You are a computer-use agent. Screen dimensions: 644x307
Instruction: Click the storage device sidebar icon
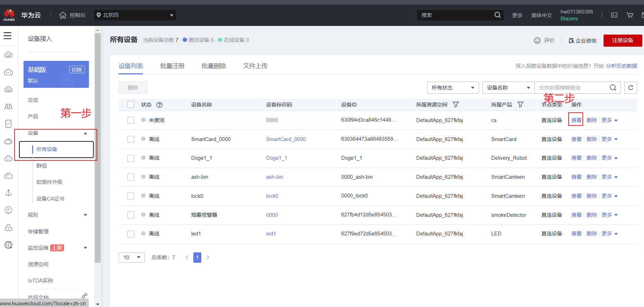click(9, 124)
